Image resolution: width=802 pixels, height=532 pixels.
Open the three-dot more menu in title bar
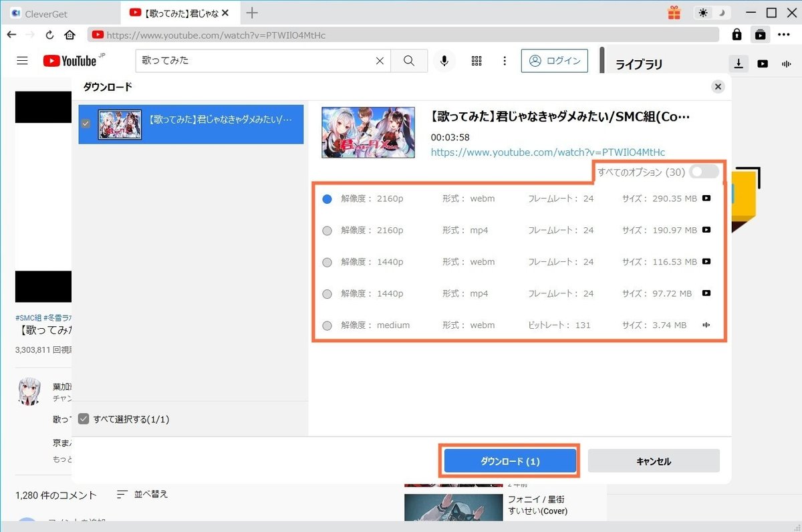pos(784,35)
